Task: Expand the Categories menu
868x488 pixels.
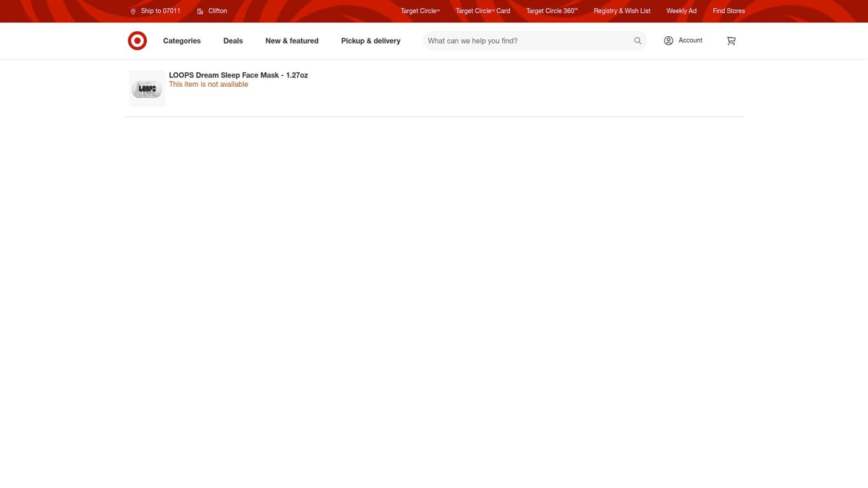Action: coord(182,41)
